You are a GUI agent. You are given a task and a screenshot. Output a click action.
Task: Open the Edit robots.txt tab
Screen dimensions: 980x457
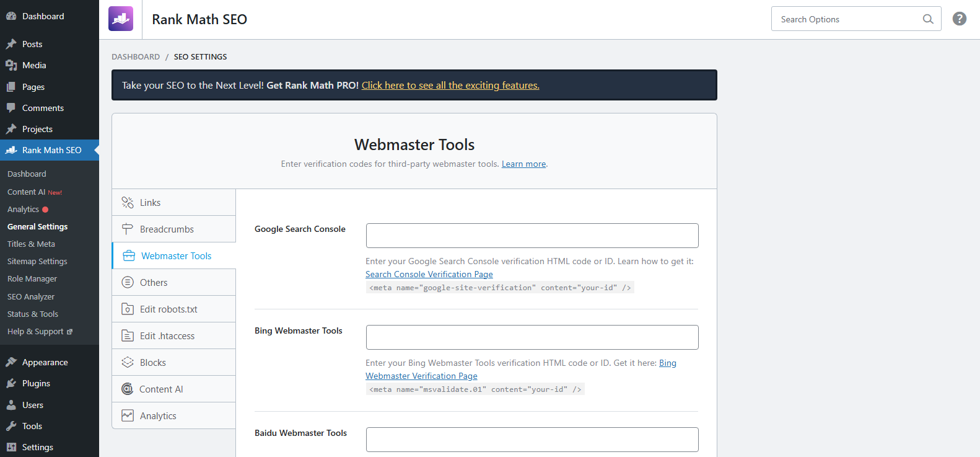[x=174, y=309]
